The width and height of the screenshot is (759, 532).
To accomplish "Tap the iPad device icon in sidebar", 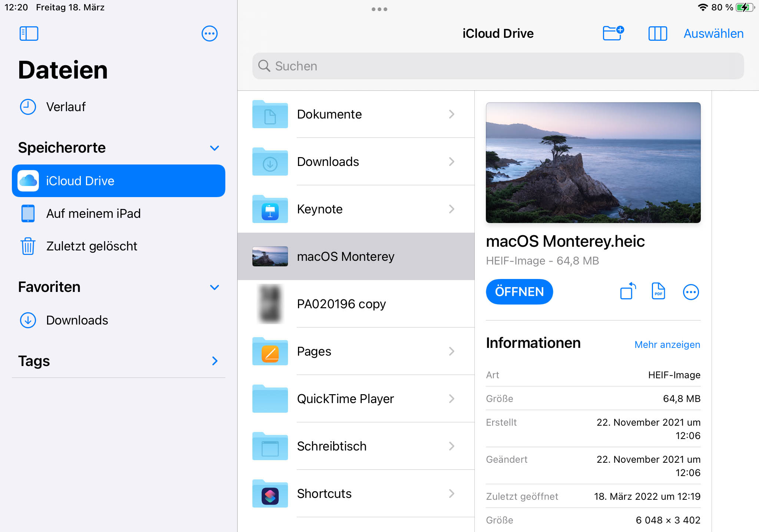I will coord(28,213).
